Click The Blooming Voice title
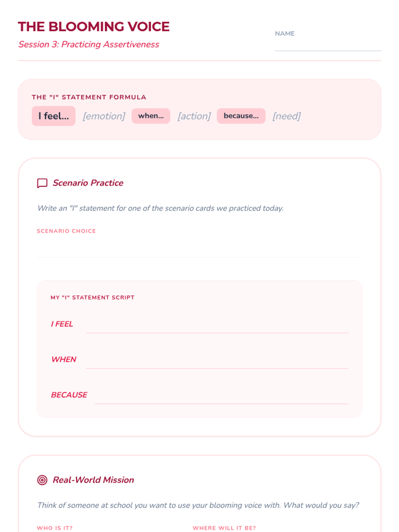 [x=94, y=27]
